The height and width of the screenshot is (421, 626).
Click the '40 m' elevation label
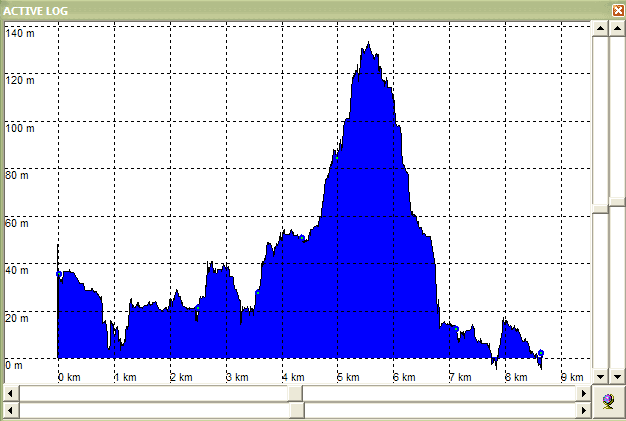17,271
